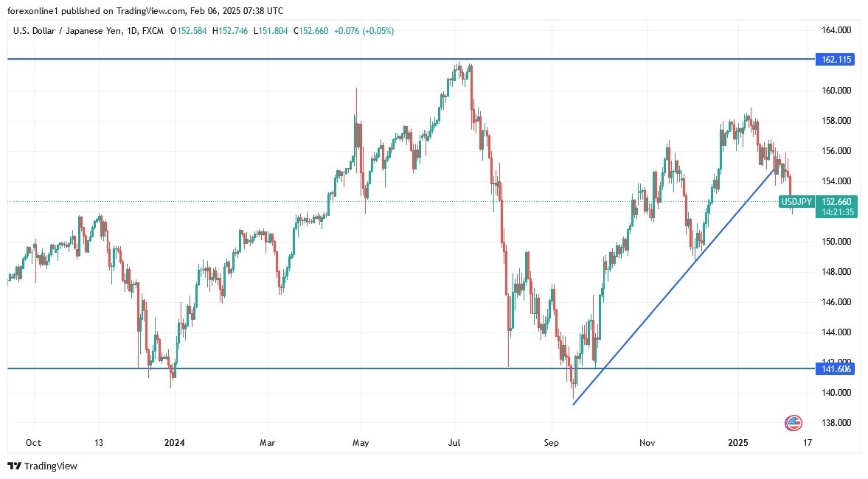Click the countdown timer 14:21:35 label
Image resolution: width=868 pixels, height=479 pixels.
[833, 212]
